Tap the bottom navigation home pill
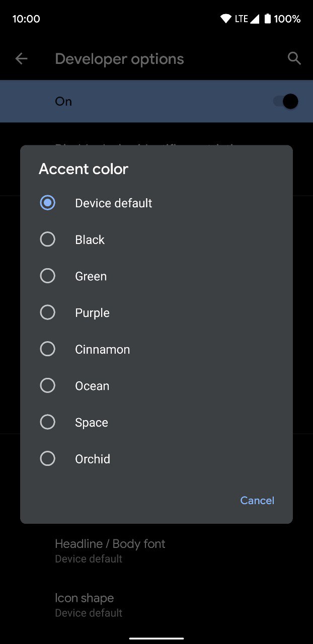 click(x=156, y=638)
